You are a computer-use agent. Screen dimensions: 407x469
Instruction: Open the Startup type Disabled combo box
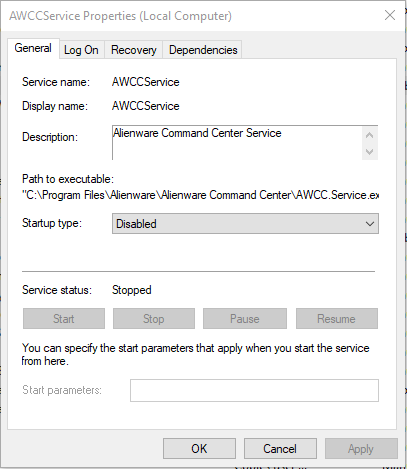[245, 224]
